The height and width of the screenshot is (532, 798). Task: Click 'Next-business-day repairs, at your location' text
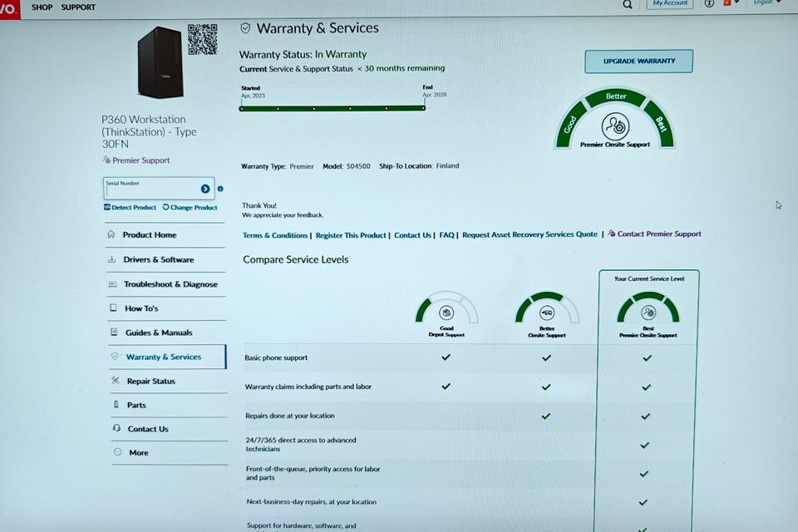(x=312, y=501)
